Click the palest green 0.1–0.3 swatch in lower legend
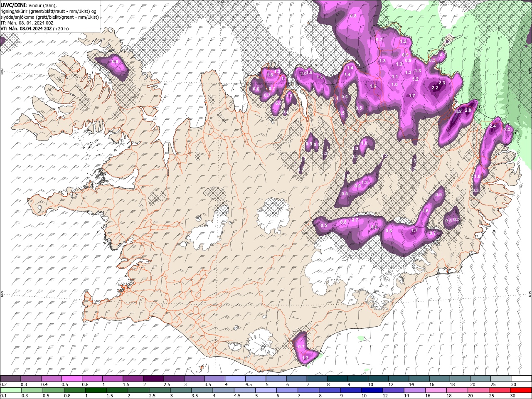This screenshot has width=532, height=399. point(11,390)
